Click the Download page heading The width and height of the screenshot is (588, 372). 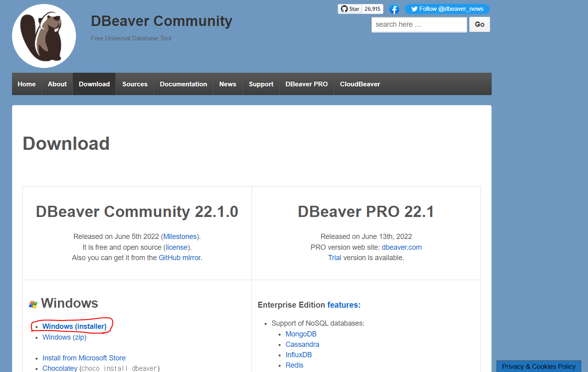click(x=66, y=144)
